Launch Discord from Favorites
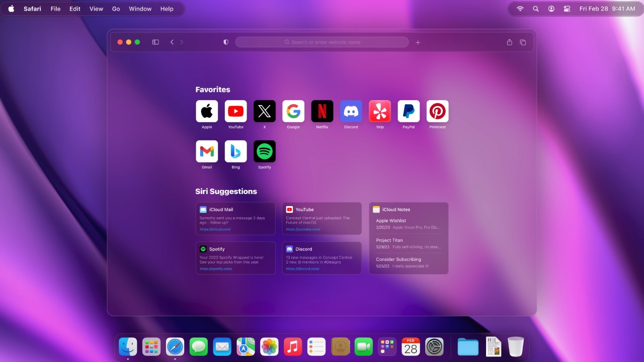 pyautogui.click(x=351, y=112)
